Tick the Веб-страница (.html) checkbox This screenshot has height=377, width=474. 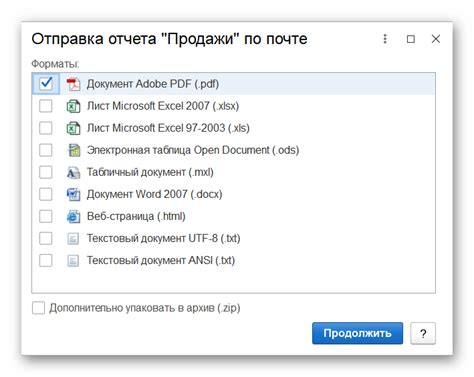click(46, 216)
